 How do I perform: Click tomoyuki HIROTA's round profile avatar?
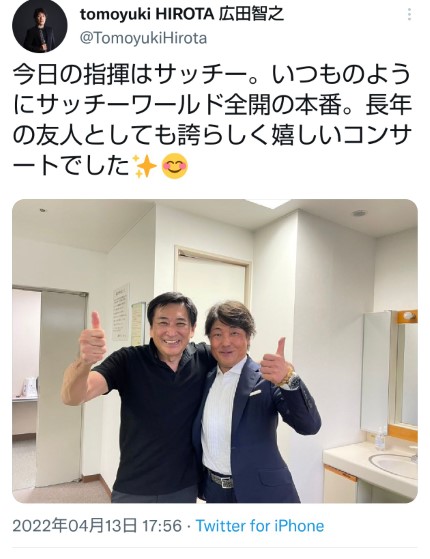pyautogui.click(x=40, y=26)
